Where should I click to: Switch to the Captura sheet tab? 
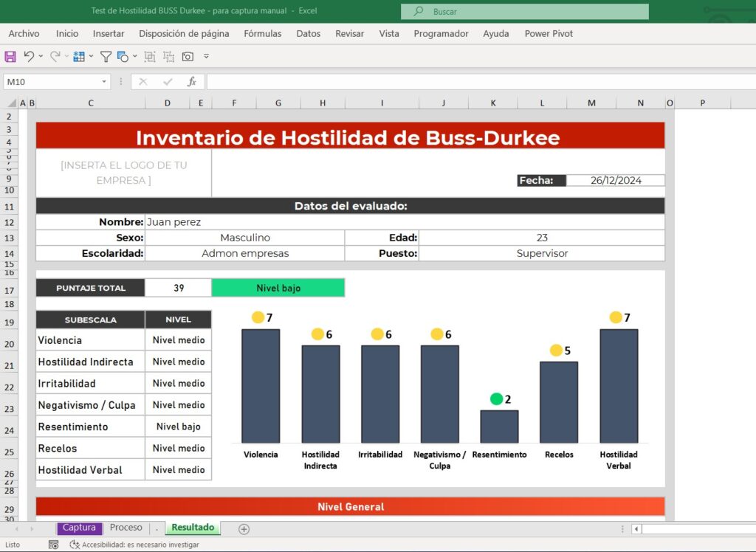79,528
